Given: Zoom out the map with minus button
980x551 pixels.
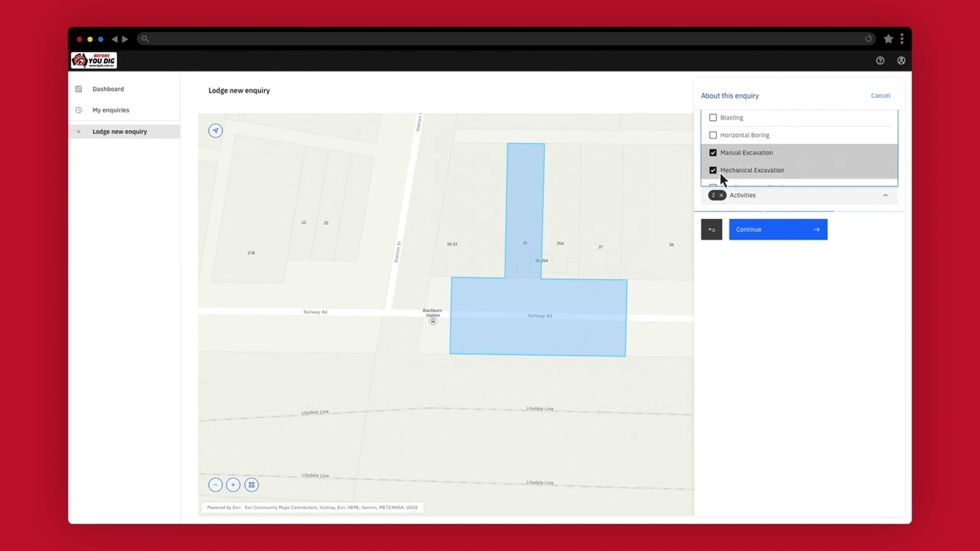Looking at the screenshot, I should coord(215,484).
